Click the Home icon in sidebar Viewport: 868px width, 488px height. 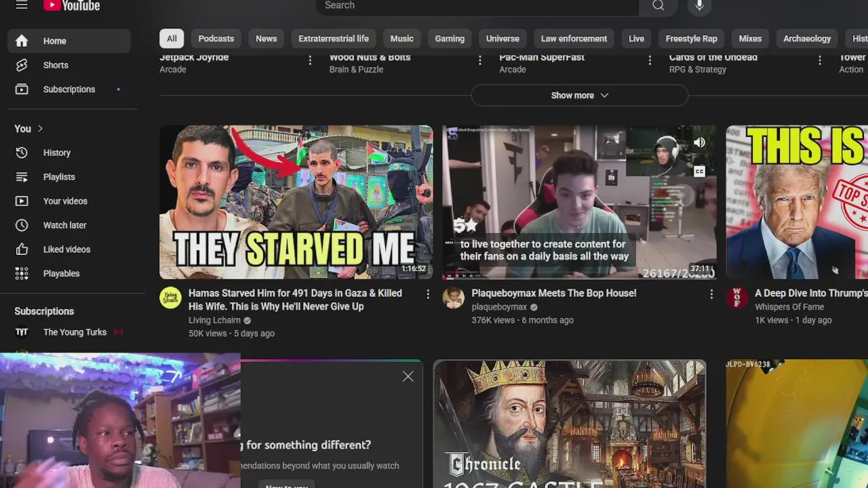click(x=22, y=41)
